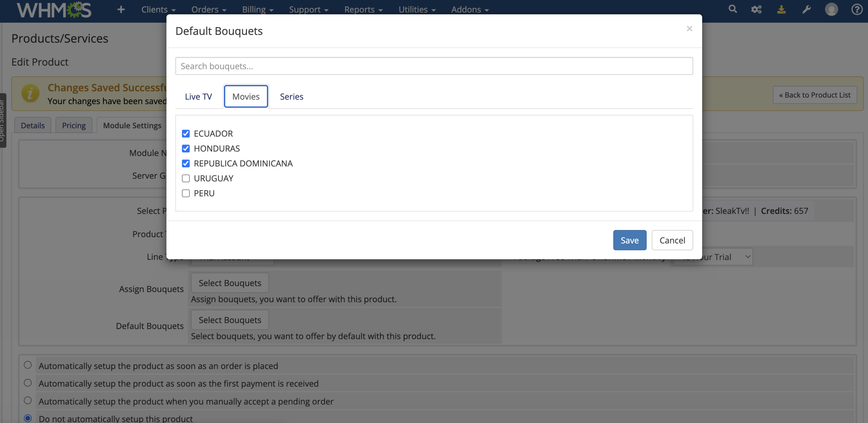Open the Details product tab
This screenshot has height=423, width=868.
click(33, 126)
